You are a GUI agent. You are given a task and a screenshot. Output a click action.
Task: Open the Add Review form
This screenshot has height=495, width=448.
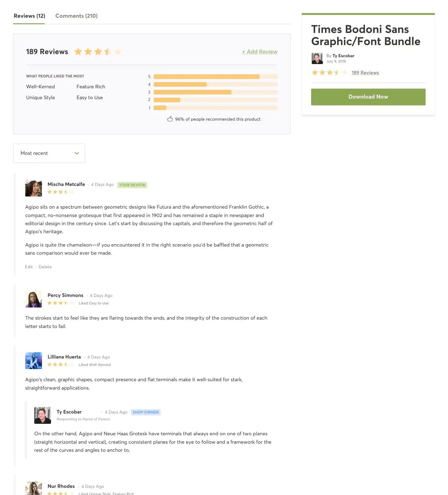259,52
